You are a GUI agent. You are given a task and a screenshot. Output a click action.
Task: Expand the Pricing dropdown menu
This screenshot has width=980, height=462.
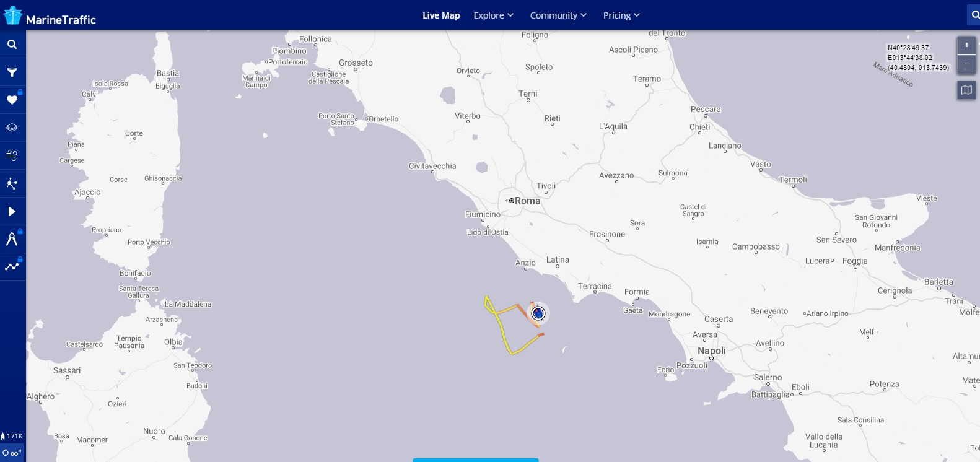pos(621,15)
